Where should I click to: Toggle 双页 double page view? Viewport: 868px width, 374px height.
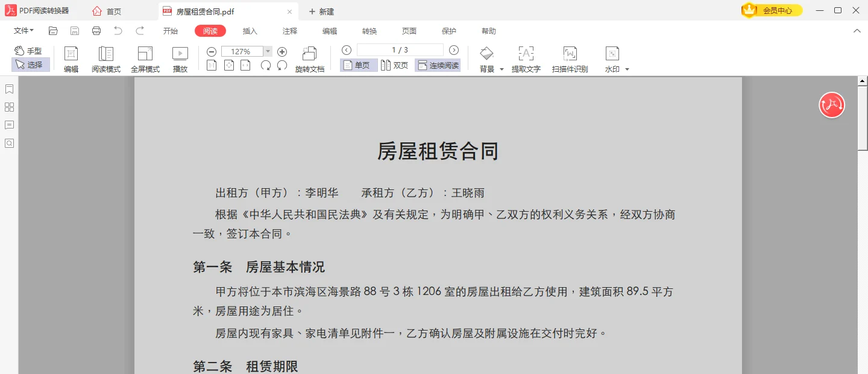[x=395, y=65]
